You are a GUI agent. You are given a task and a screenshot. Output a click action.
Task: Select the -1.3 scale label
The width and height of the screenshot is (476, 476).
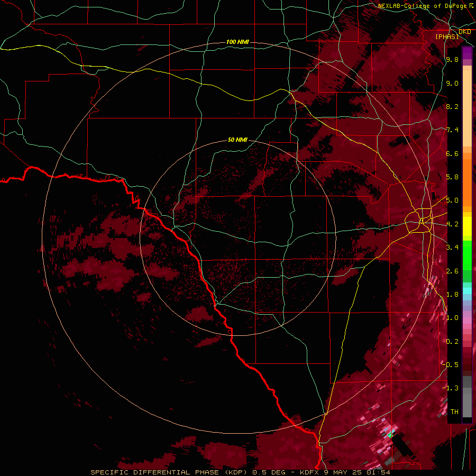(450, 388)
